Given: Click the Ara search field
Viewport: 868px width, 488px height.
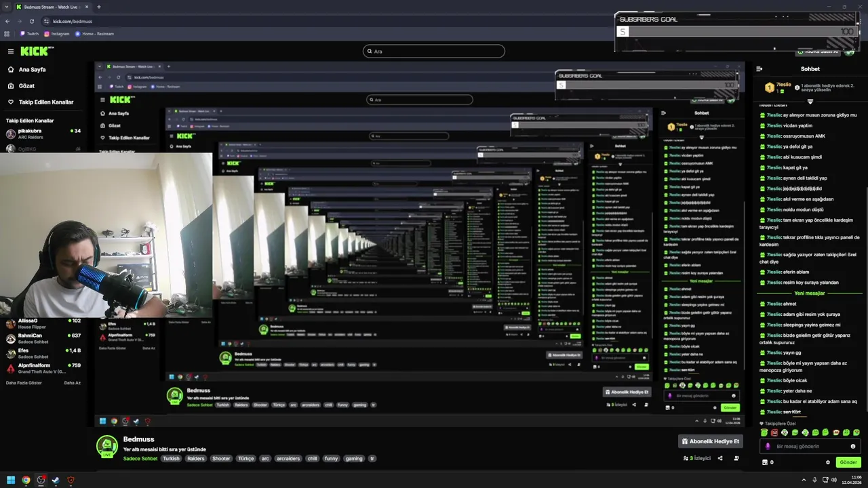Looking at the screenshot, I should click(434, 51).
